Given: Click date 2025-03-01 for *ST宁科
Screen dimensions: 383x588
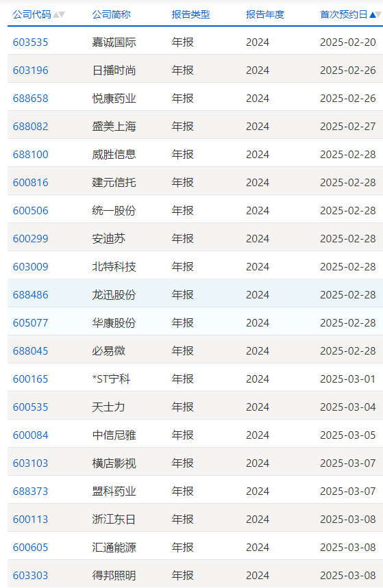Looking at the screenshot, I should point(347,379).
